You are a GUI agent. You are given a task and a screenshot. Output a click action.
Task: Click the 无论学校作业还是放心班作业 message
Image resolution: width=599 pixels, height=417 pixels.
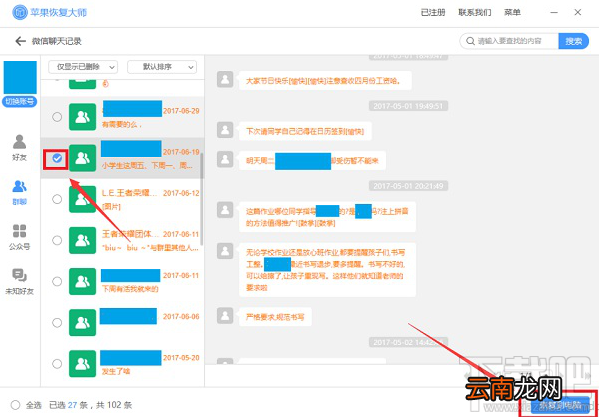coord(327,270)
